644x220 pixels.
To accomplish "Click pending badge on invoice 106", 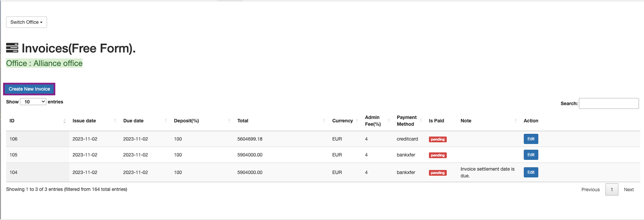I will (437, 140).
